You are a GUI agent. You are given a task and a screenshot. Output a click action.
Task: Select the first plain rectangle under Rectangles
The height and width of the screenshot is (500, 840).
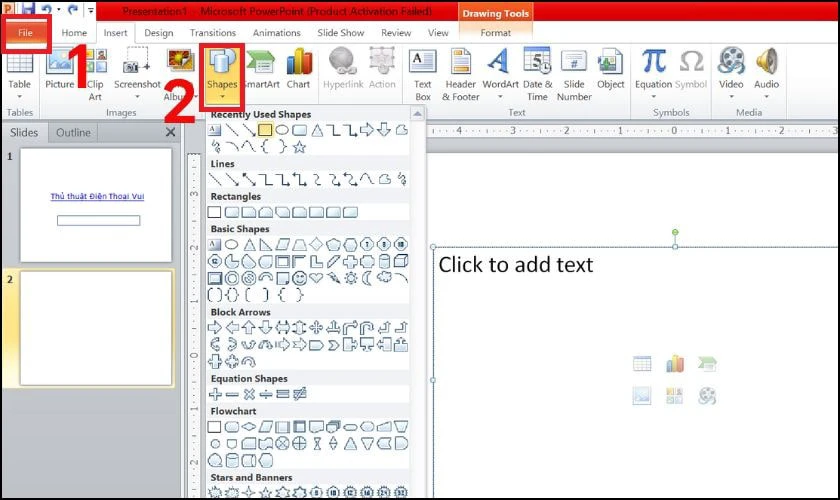[x=214, y=212]
